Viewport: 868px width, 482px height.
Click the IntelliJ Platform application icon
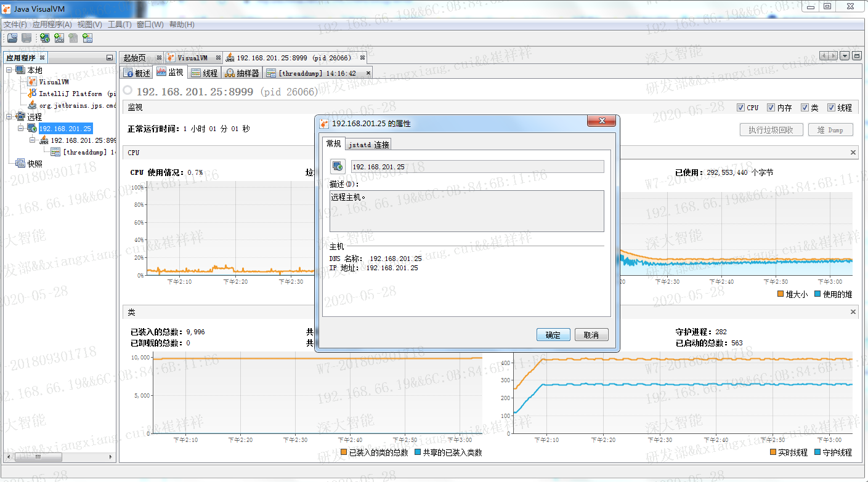pos(32,94)
